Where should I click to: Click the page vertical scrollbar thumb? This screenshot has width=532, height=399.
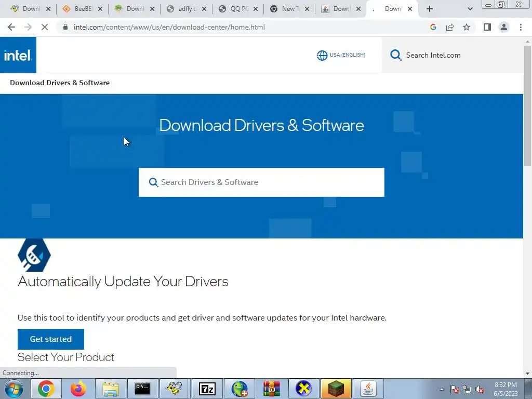tap(527, 106)
